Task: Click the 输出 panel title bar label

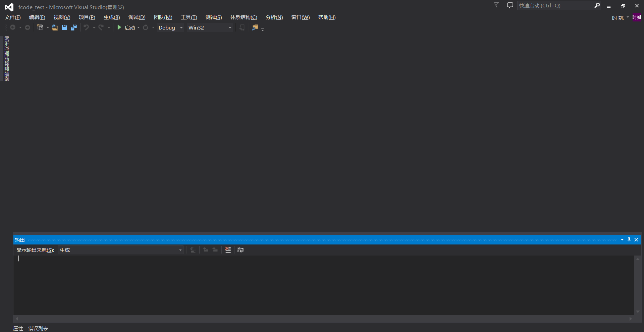Action: pyautogui.click(x=20, y=240)
